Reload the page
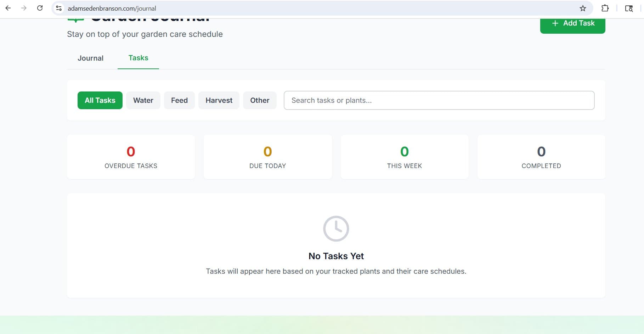The height and width of the screenshot is (334, 644). [40, 8]
